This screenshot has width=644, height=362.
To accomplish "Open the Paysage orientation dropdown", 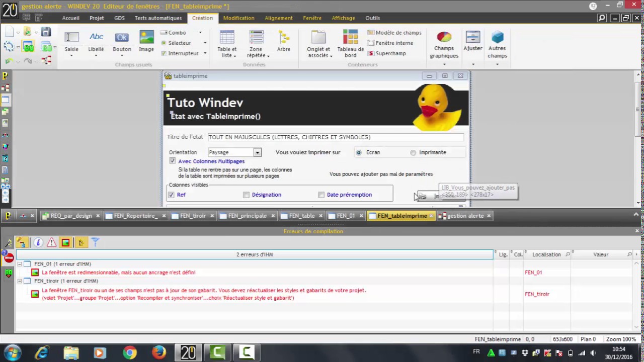I will pos(257,152).
